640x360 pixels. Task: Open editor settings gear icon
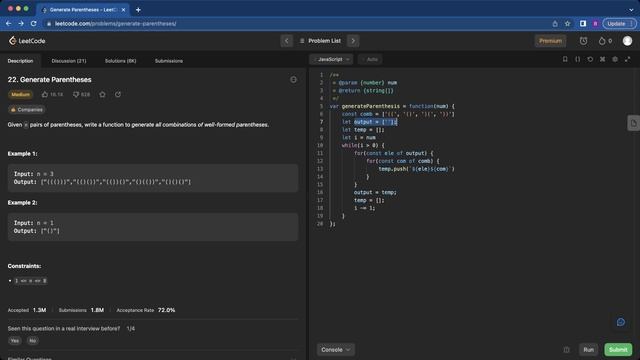point(615,60)
